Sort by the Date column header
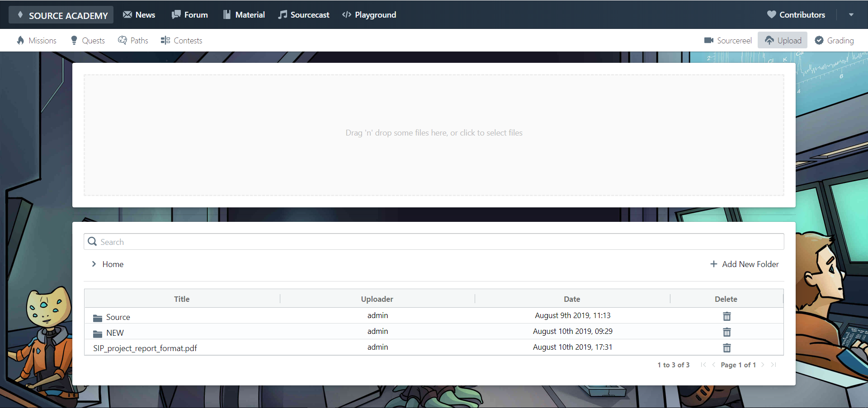 [572, 299]
